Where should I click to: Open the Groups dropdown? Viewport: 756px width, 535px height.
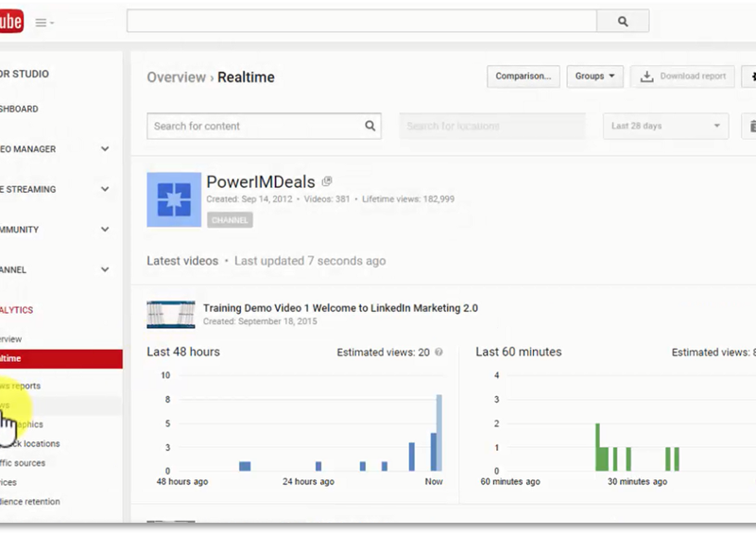coord(595,77)
